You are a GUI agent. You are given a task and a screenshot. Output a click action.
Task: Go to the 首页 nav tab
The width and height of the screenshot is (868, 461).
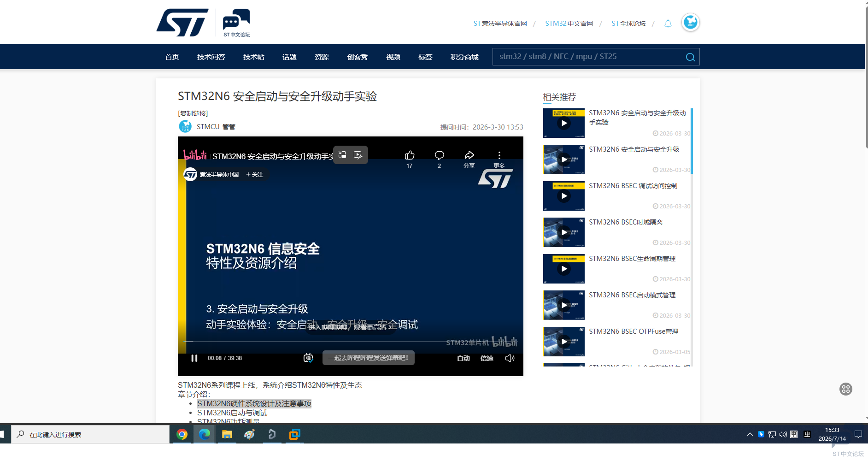click(x=172, y=57)
